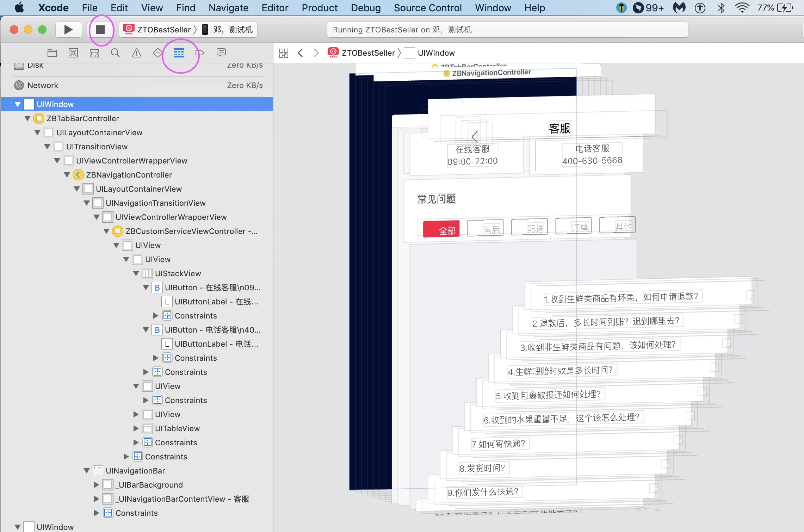Open the Issue navigator warning icon
Viewport: 804px width, 532px height.
point(137,53)
